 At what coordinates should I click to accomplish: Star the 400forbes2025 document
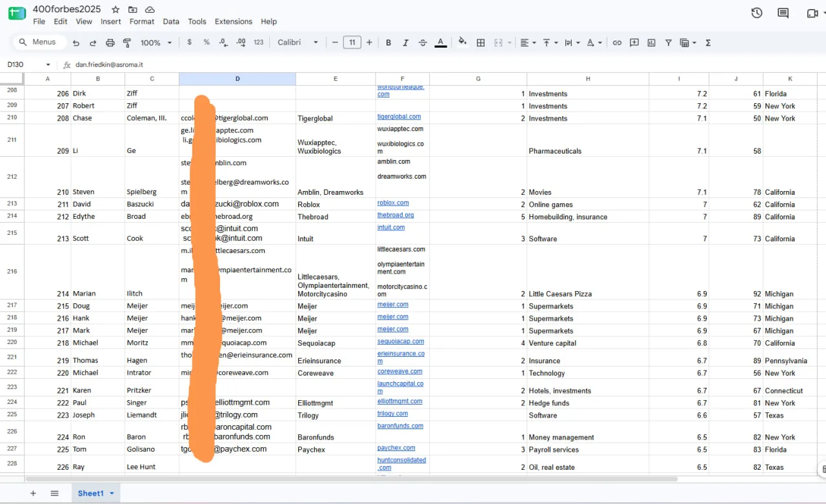pyautogui.click(x=116, y=10)
